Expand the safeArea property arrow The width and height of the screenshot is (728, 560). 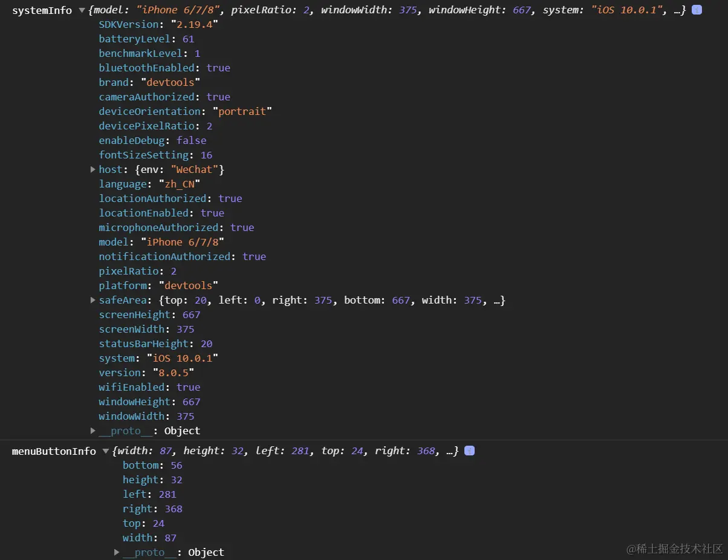(x=93, y=300)
